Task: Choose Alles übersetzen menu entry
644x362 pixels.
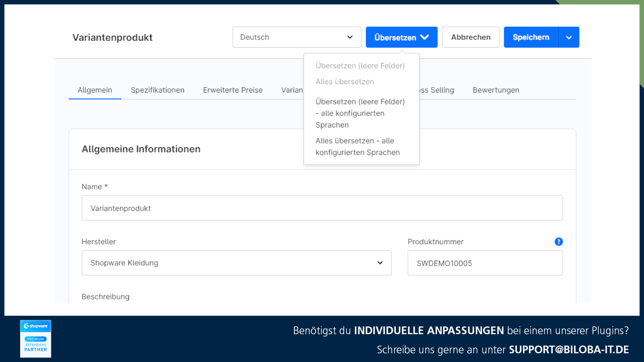Action: point(344,82)
